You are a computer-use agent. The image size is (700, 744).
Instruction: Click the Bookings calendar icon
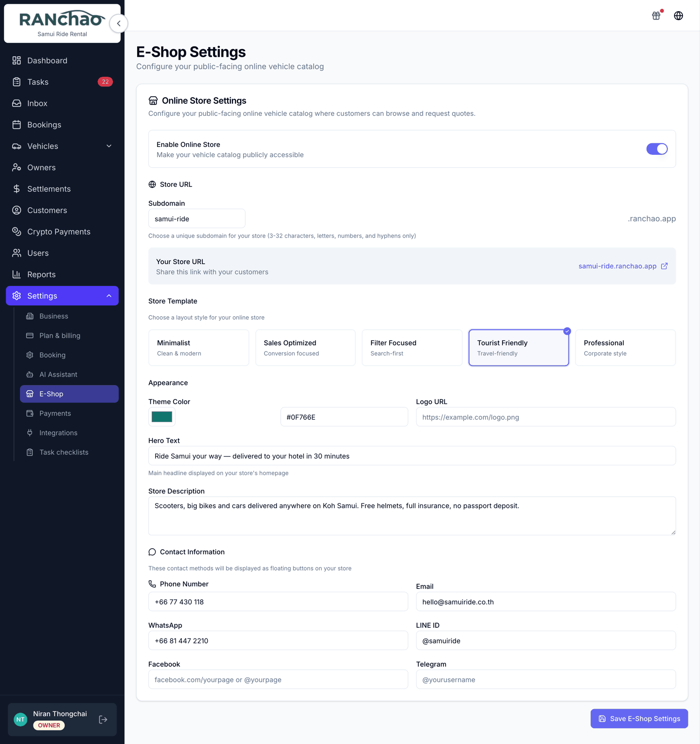pyautogui.click(x=17, y=125)
